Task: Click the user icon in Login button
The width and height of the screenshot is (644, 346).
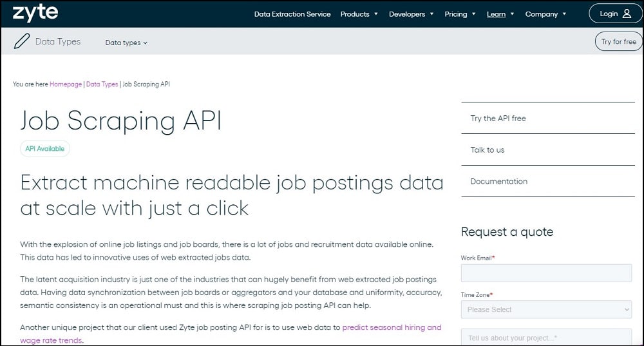Action: coord(627,14)
